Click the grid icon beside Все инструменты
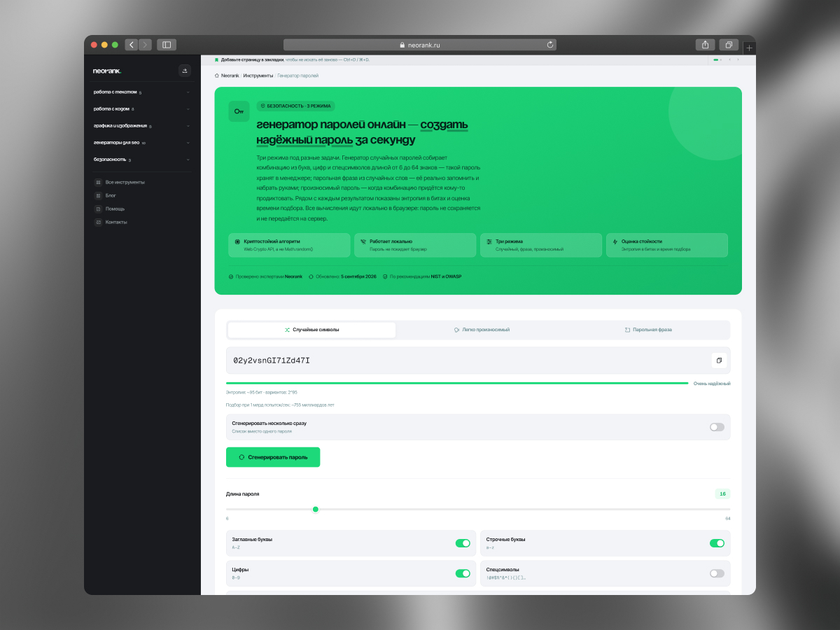 pyautogui.click(x=98, y=182)
